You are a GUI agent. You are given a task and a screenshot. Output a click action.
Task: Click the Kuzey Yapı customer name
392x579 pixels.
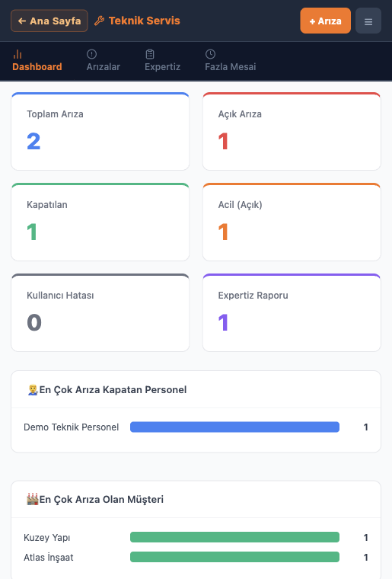coord(47,538)
